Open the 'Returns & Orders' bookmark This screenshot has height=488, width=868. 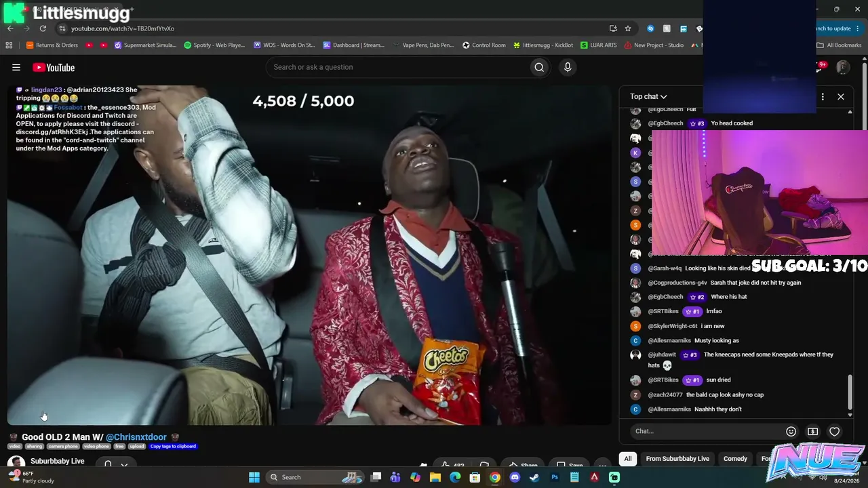52,45
